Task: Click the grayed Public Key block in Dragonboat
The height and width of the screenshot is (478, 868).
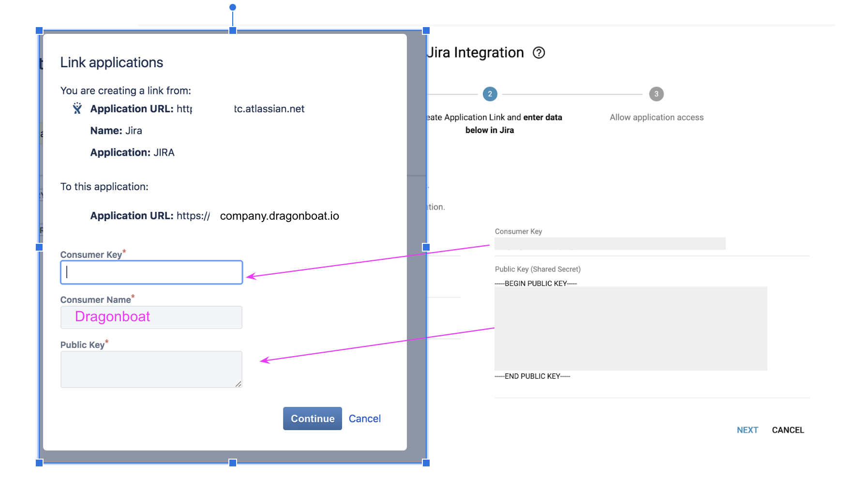Action: pos(631,329)
